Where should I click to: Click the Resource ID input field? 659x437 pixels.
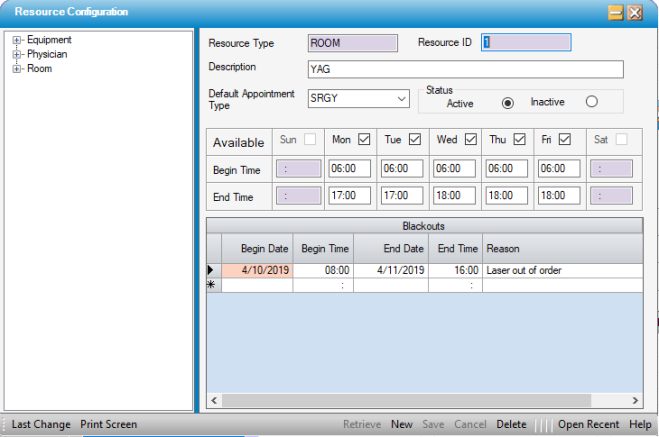525,43
